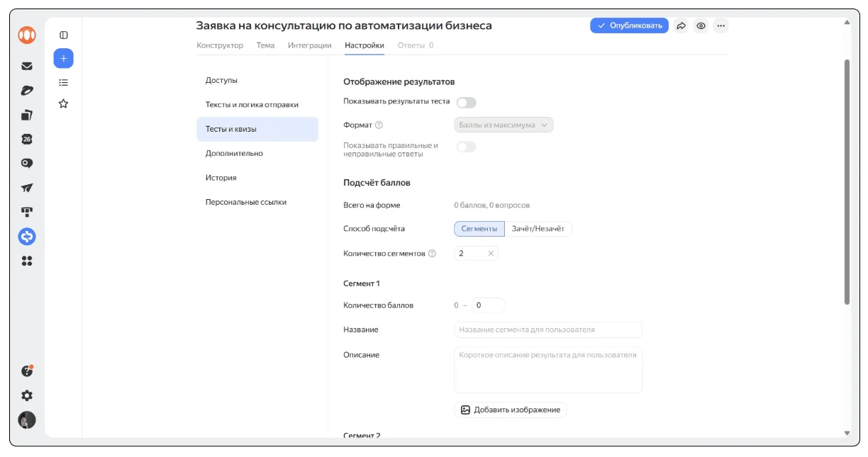Open T-shaped board icon in sidebar
868x457 pixels.
tap(27, 212)
